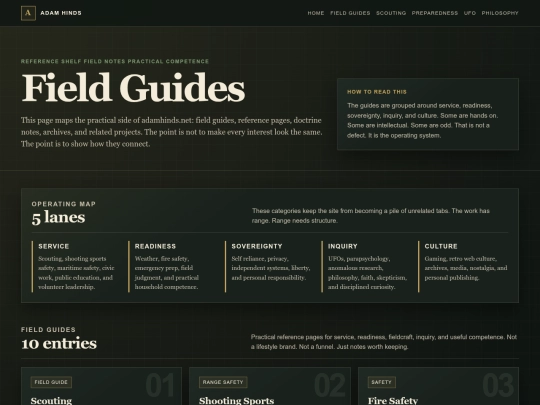
Task: Click the intro paragraph starting 'This page maps'
Action: [x=172, y=132]
